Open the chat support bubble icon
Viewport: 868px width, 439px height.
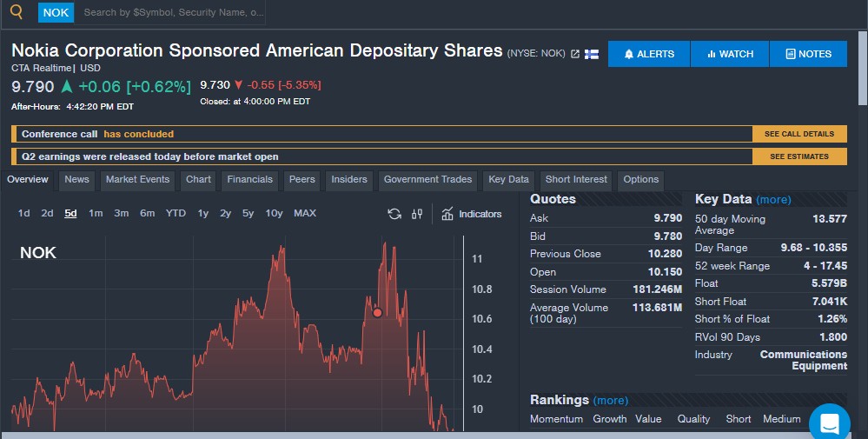point(829,423)
